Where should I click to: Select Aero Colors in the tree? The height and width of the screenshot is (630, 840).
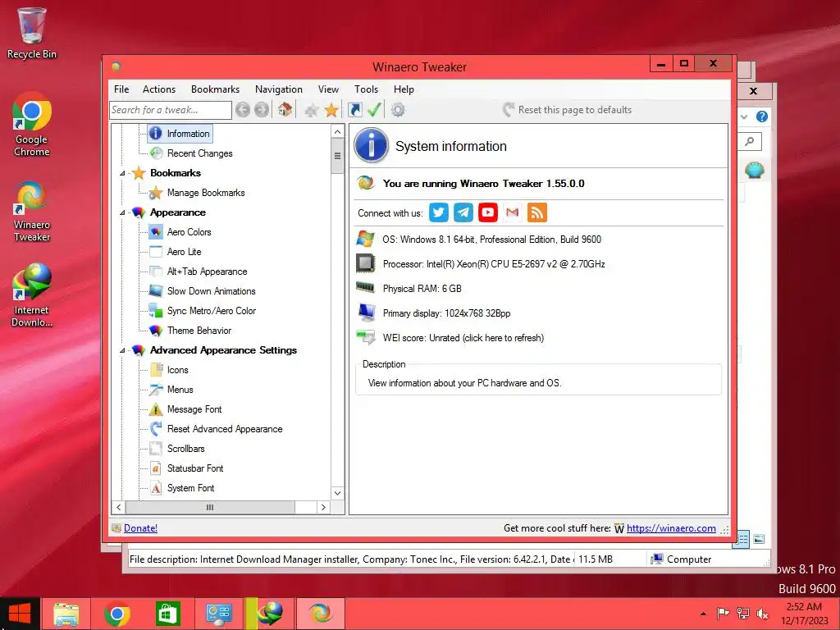(x=189, y=232)
